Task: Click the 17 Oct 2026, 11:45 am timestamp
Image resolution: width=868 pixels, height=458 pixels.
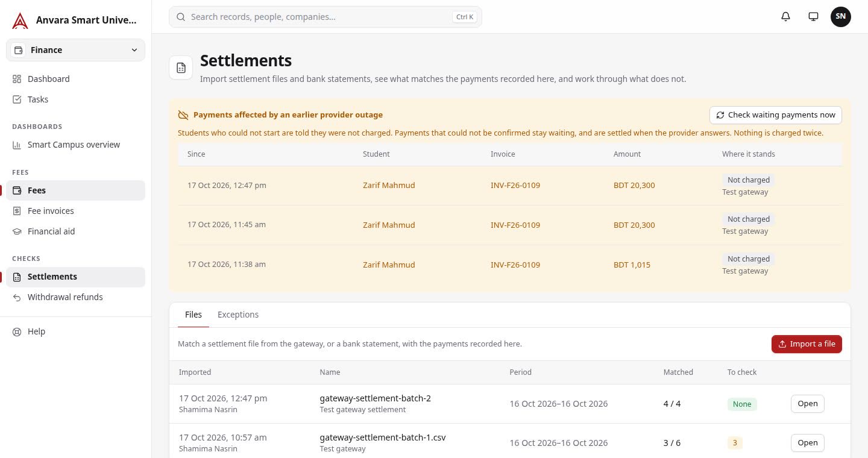Action: 227,225
